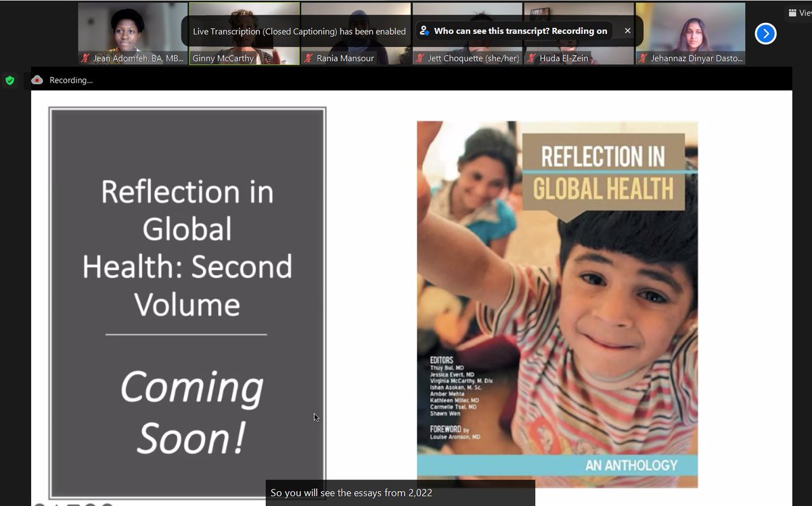812x506 pixels.
Task: Show next participants with blue arrow button
Action: pyautogui.click(x=765, y=33)
